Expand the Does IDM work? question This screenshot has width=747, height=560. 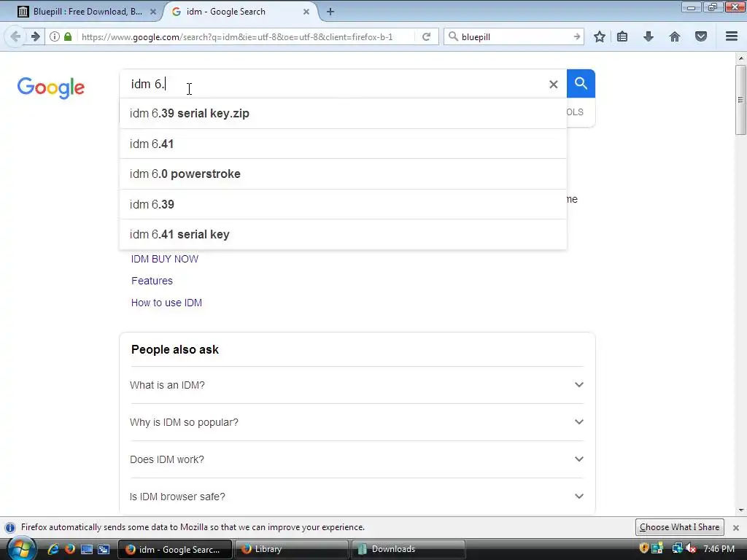[x=357, y=459]
